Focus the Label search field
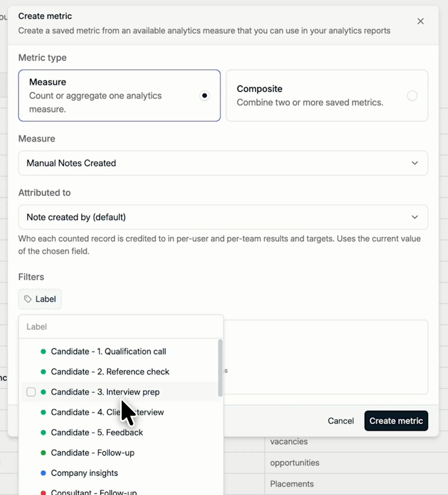448x495 pixels. [121, 327]
